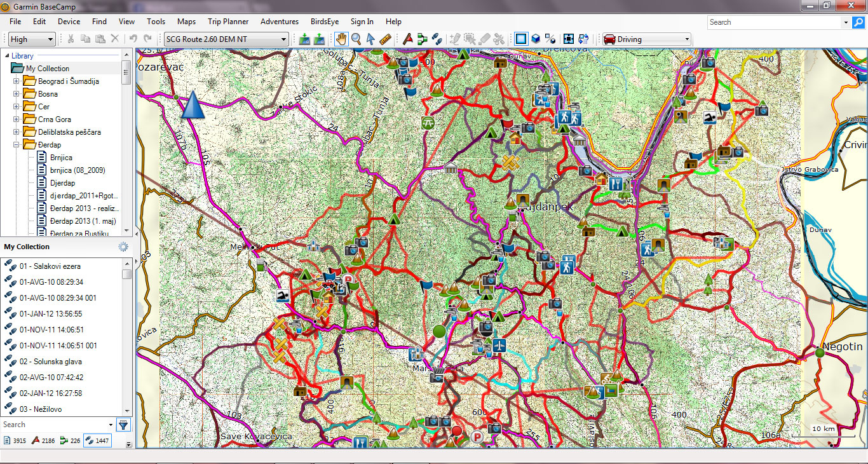The height and width of the screenshot is (464, 868).
Task: Open the top search box dropdown arrow
Action: (846, 22)
